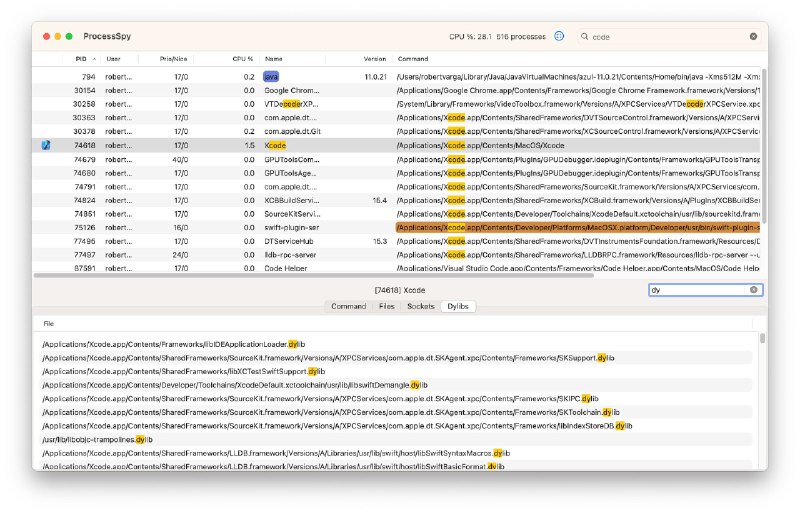This screenshot has height=513, width=800.
Task: Minimize the ProcessSpy window
Action: tap(58, 36)
